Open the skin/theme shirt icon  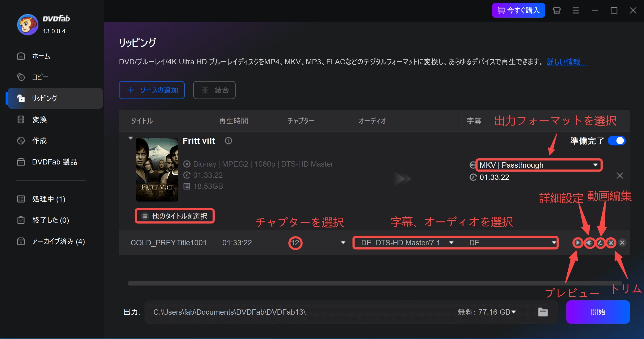557,11
